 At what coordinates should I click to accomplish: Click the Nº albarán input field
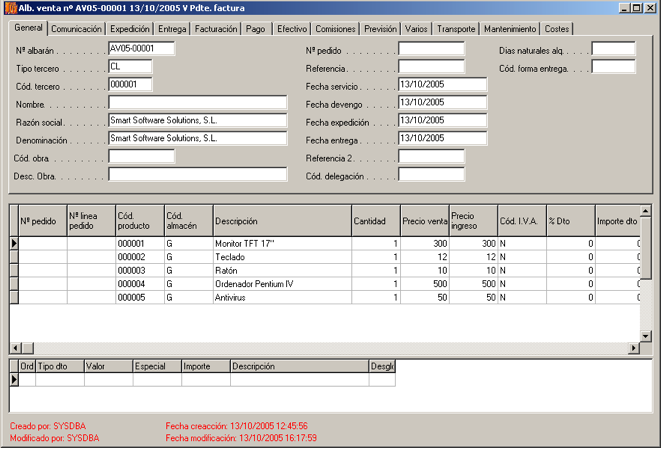(141, 48)
